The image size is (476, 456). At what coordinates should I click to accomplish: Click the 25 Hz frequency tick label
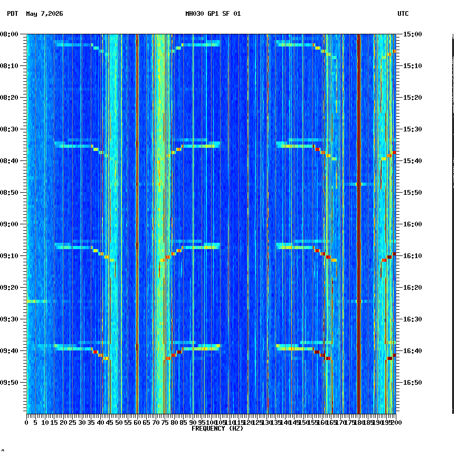(x=72, y=423)
